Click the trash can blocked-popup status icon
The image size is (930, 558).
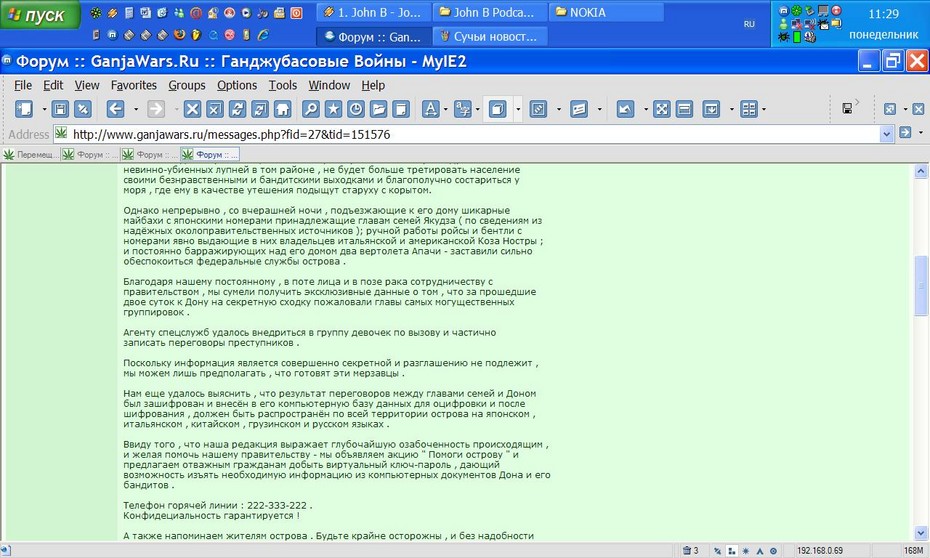[x=687, y=550]
